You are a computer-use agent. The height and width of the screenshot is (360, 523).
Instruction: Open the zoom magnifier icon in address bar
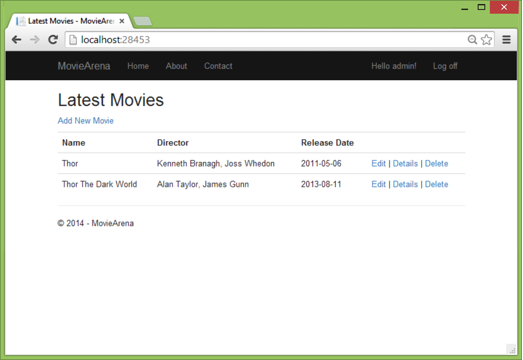coord(472,40)
